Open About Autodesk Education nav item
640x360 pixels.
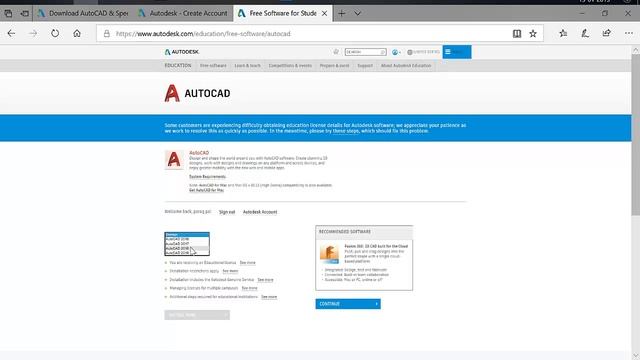tap(406, 65)
